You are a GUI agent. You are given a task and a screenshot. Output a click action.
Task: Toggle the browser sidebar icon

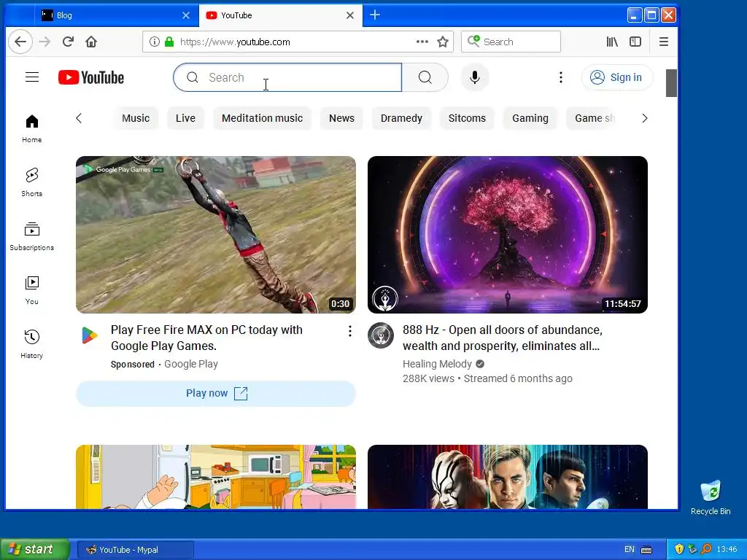(635, 42)
